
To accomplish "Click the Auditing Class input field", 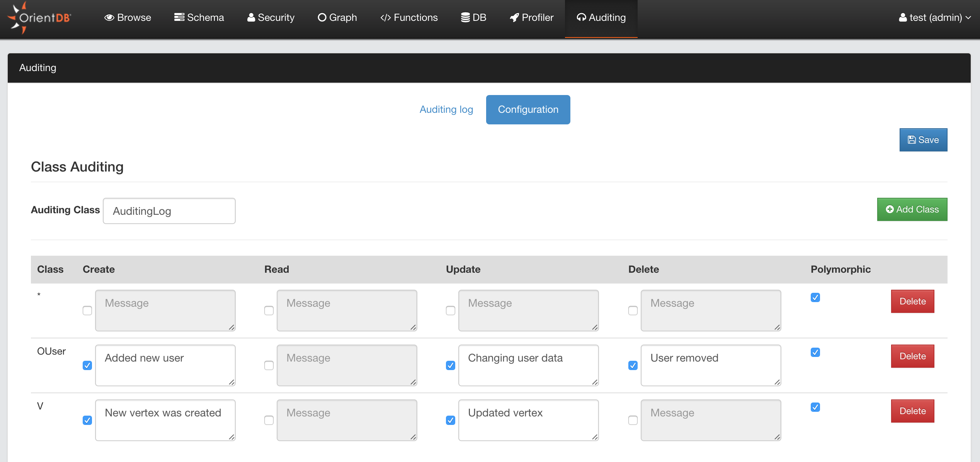I will (169, 211).
